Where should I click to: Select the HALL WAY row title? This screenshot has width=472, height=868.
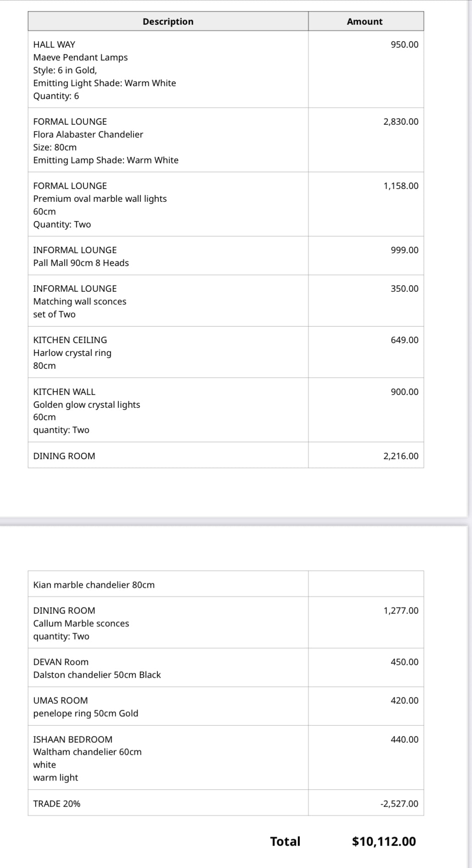(54, 45)
